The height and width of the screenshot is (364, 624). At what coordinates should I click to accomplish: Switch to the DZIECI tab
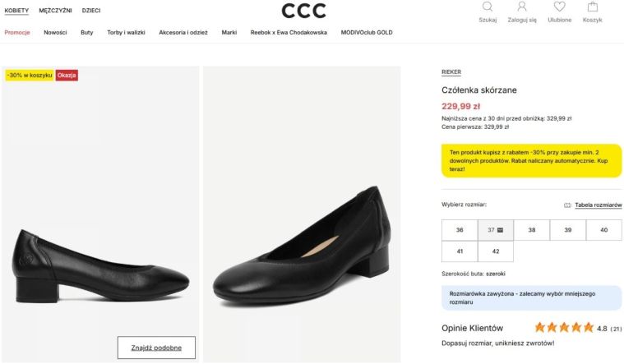(x=91, y=11)
